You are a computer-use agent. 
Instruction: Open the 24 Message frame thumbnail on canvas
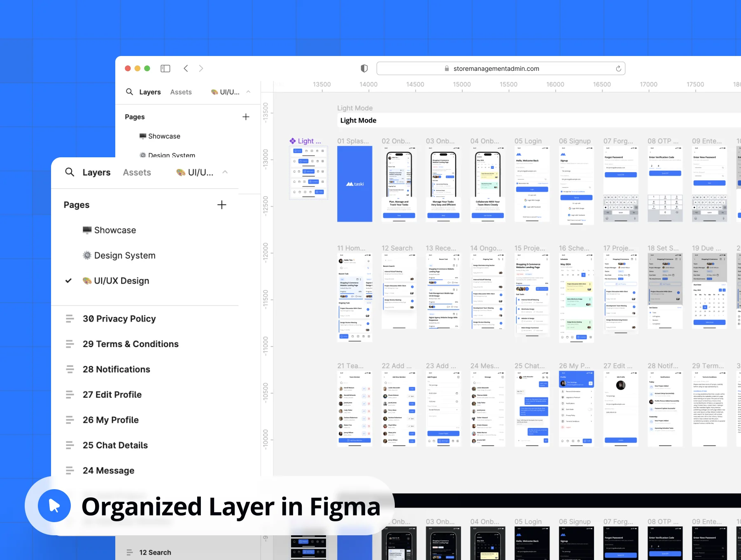click(487, 409)
